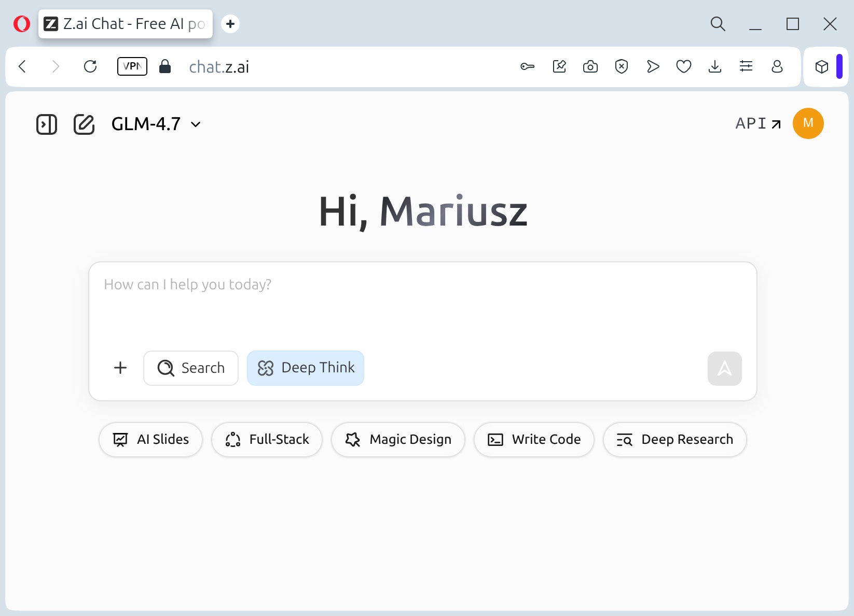Open the M user avatar menu
This screenshot has height=616, width=854.
coord(808,123)
